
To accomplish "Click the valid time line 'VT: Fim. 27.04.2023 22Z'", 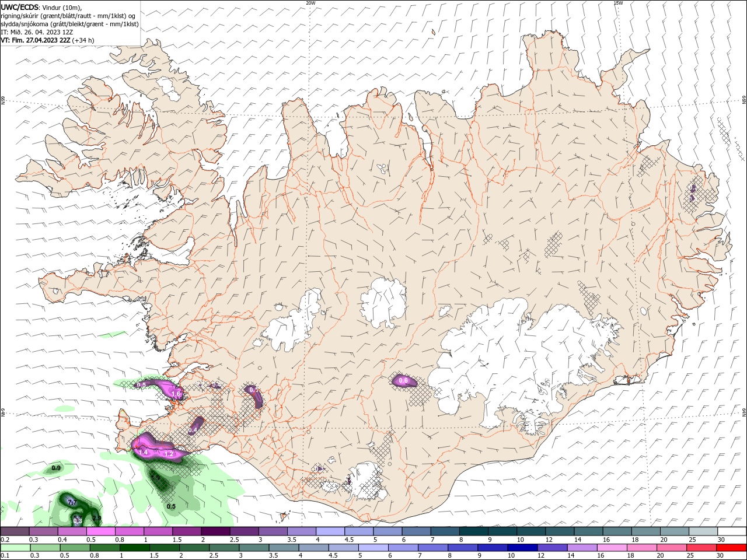I will [36, 40].
